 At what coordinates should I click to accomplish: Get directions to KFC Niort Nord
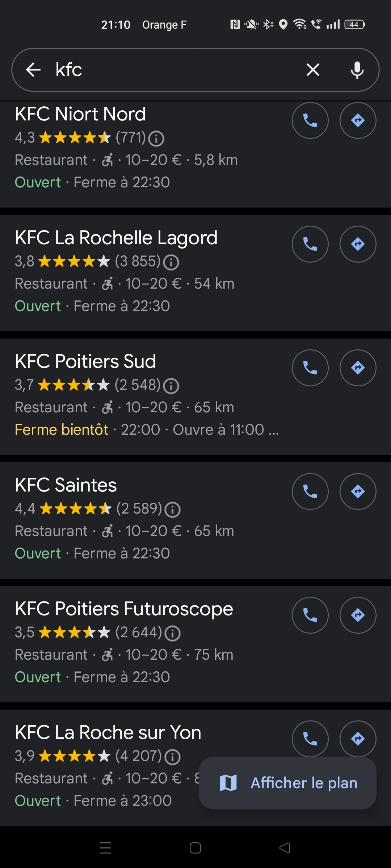[x=358, y=120]
